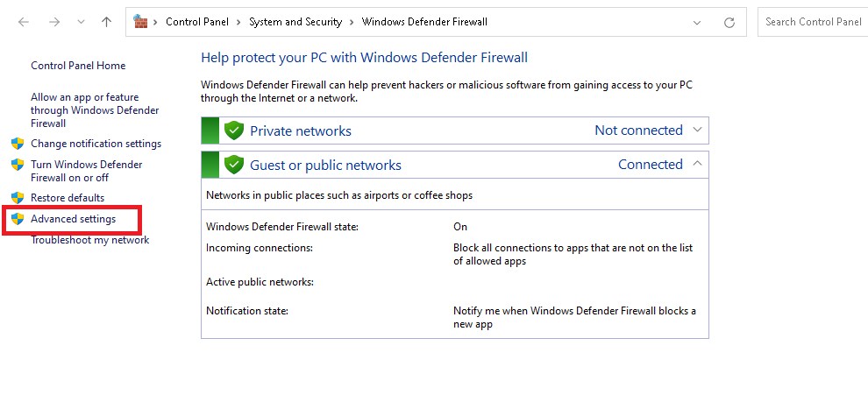Click 'Help protect your PC' heading

364,58
